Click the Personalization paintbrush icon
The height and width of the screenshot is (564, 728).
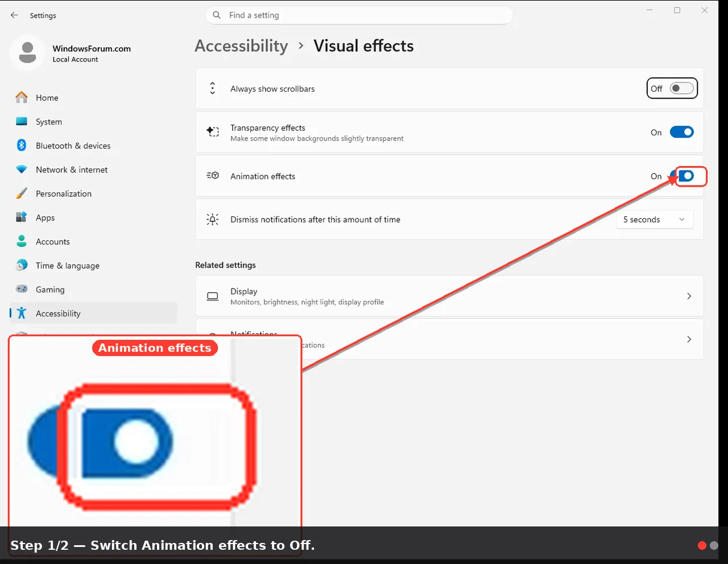pyautogui.click(x=22, y=194)
